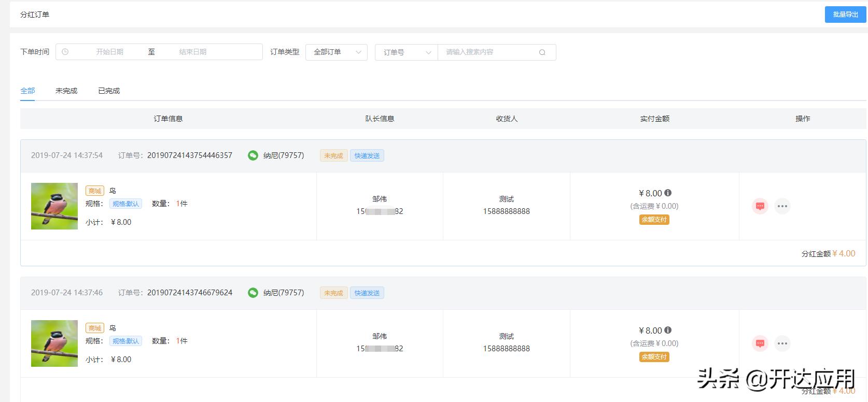Switch to the 已完成 tab
Viewport: 868px width, 402px height.
tap(109, 91)
